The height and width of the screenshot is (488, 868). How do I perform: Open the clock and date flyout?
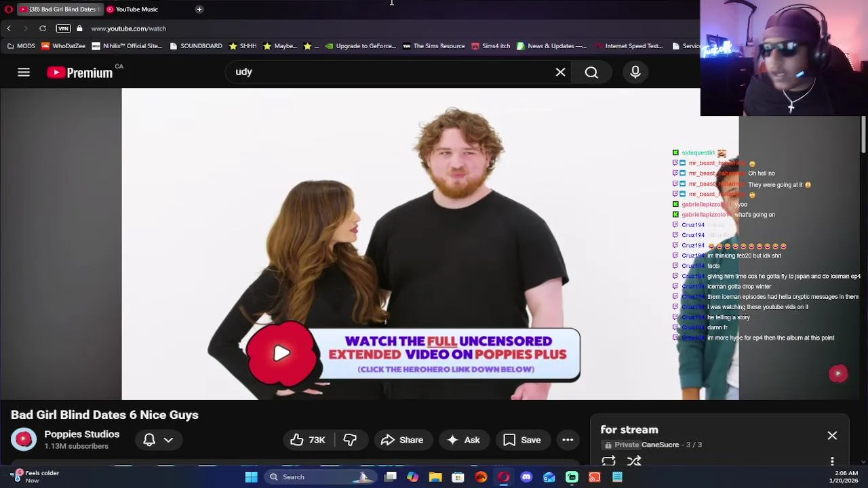[x=846, y=476]
